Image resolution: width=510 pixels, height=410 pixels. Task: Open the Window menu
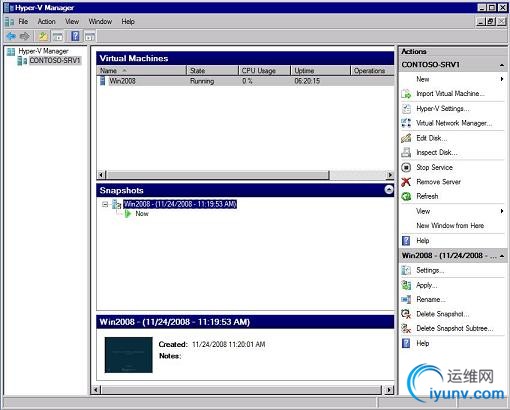point(100,22)
